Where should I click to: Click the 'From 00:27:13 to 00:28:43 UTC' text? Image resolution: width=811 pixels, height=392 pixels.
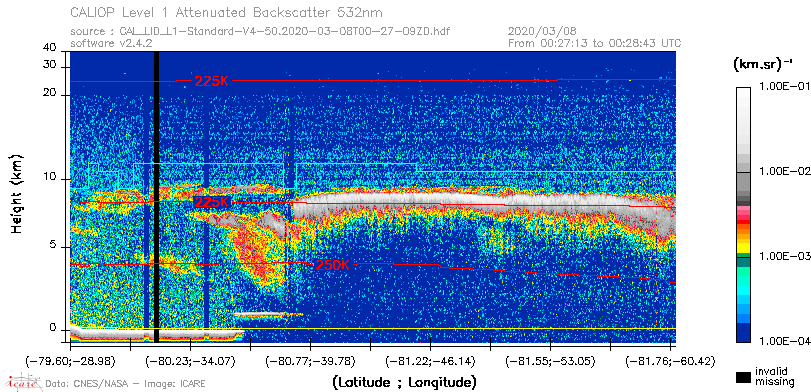595,43
